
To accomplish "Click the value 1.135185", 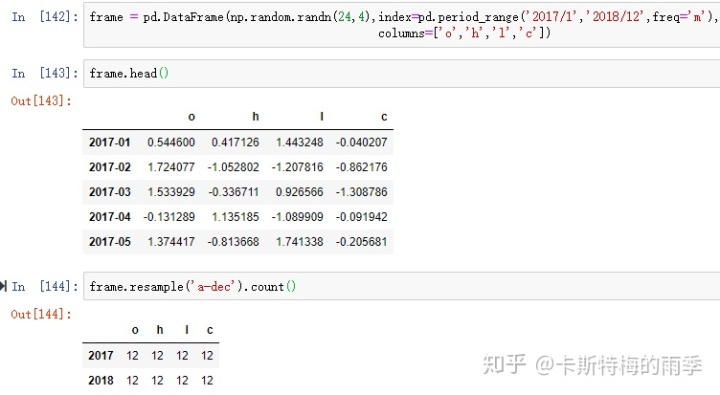I will (235, 217).
